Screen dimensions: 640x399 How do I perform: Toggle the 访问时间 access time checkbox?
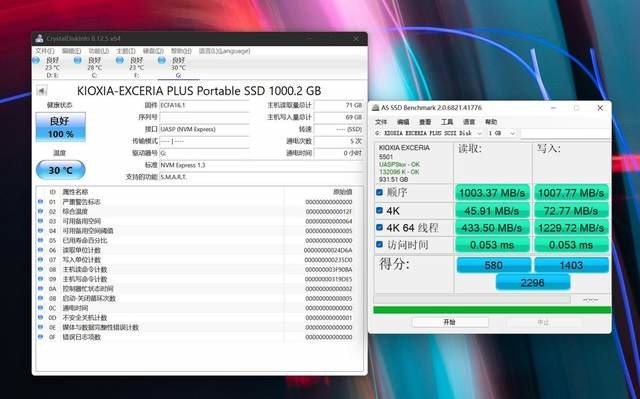379,244
